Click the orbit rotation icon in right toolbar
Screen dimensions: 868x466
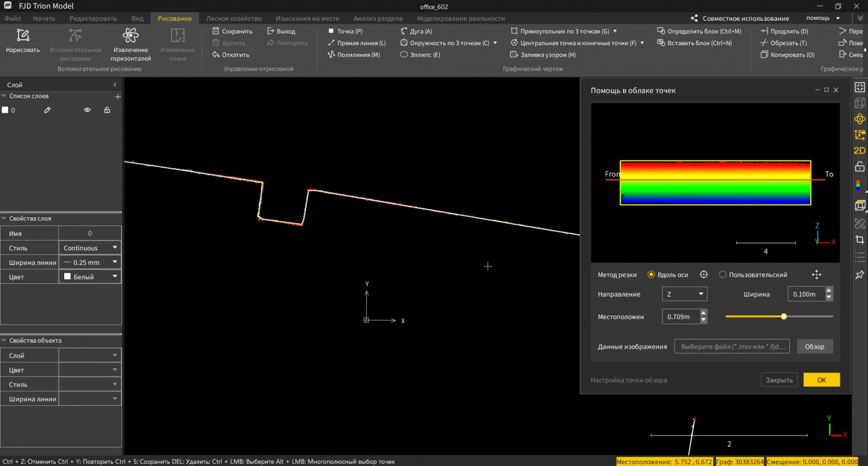coord(860,119)
